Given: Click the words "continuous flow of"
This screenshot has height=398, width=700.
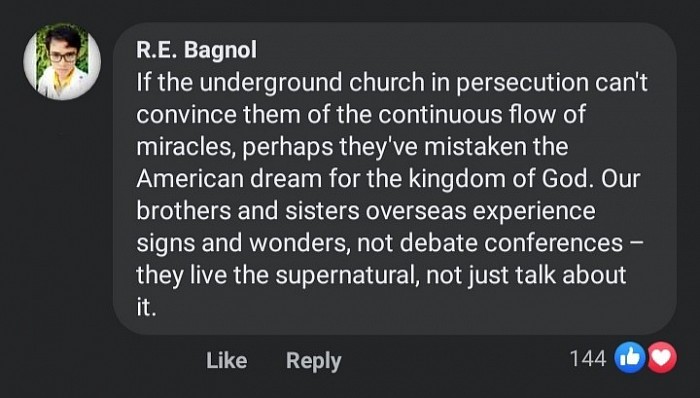Looking at the screenshot, I should [x=482, y=115].
